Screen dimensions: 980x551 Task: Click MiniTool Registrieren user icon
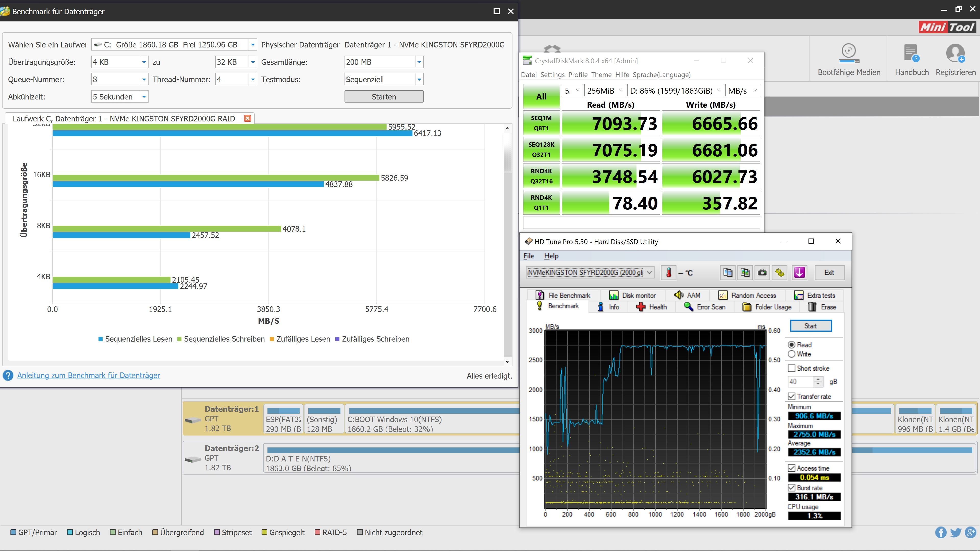(x=956, y=54)
